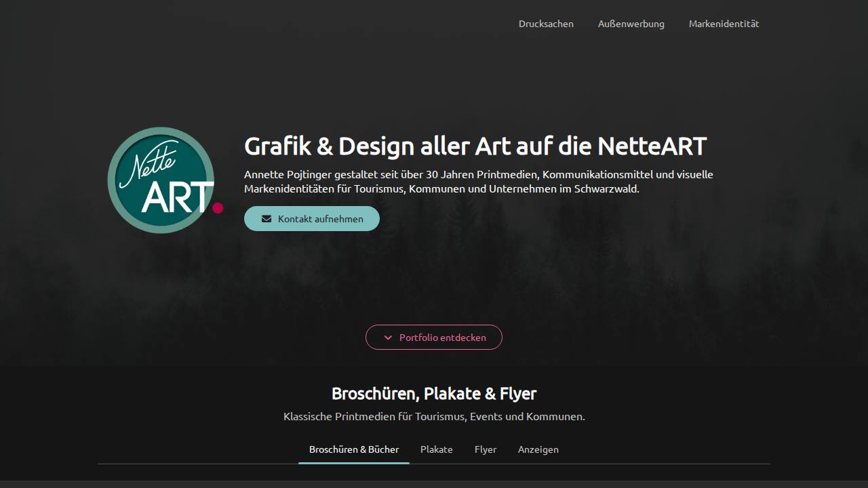The width and height of the screenshot is (868, 488).
Task: Switch to the Anzeigen tab
Action: (538, 449)
